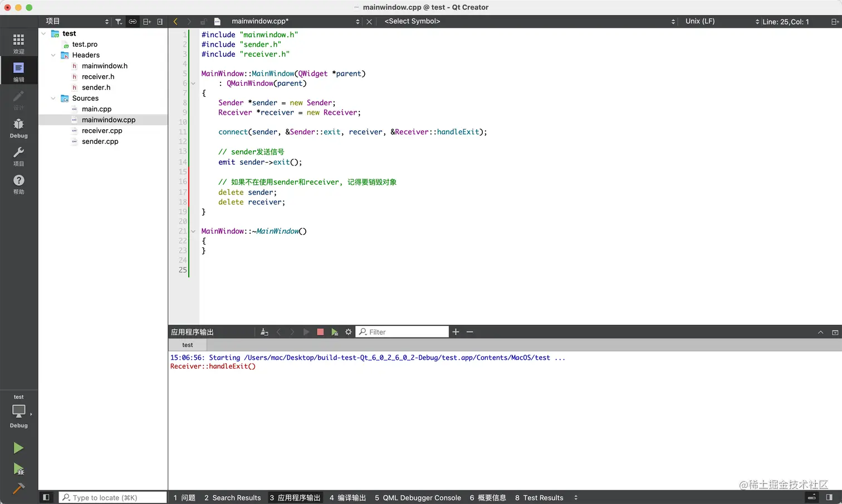The width and height of the screenshot is (842, 504).
Task: Fold the destructor at line 21
Action: tap(193, 231)
